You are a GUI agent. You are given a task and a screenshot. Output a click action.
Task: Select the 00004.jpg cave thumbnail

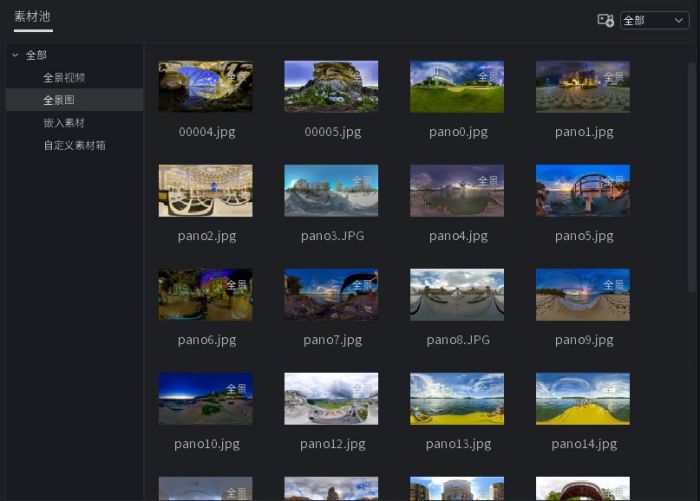click(205, 87)
